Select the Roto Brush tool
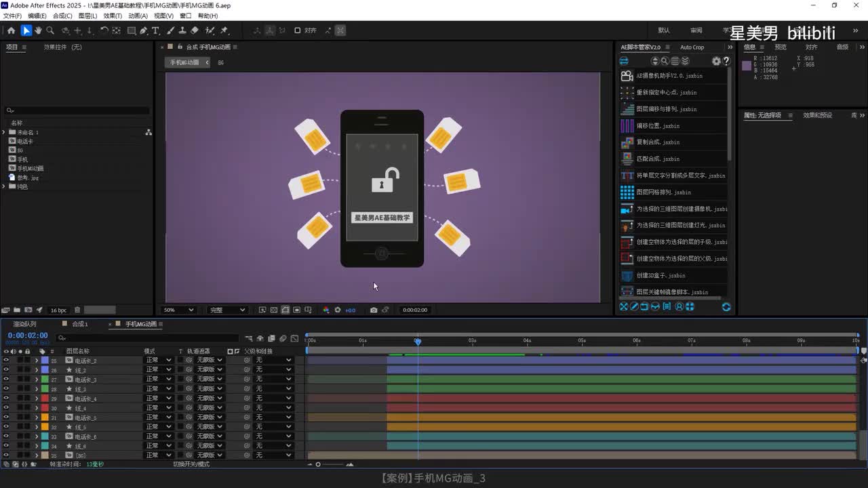868x488 pixels. point(210,30)
